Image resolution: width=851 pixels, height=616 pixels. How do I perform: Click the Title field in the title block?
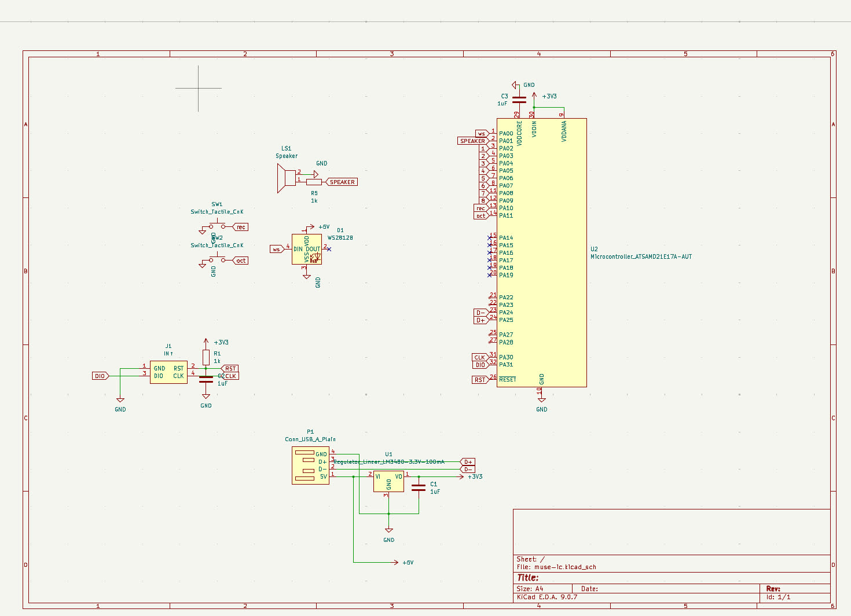528,577
